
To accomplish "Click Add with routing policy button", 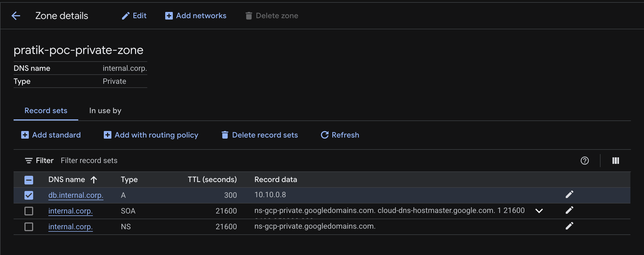I will pos(151,135).
